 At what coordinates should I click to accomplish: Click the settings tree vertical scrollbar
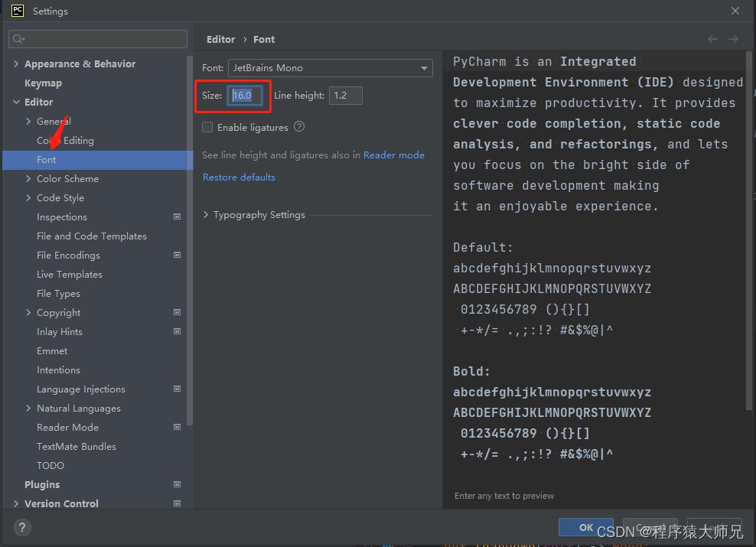tap(190, 241)
